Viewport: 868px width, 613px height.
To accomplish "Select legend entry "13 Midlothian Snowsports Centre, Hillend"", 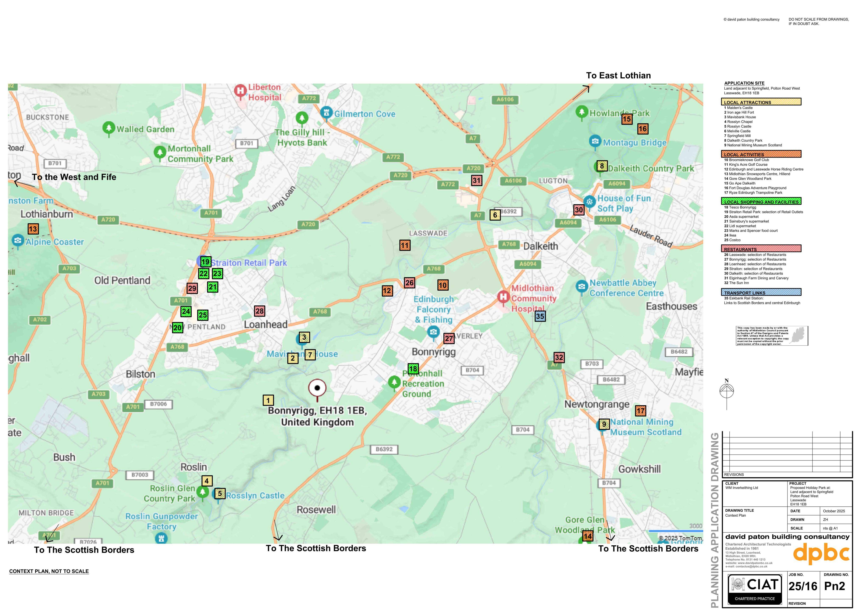I will click(x=757, y=174).
